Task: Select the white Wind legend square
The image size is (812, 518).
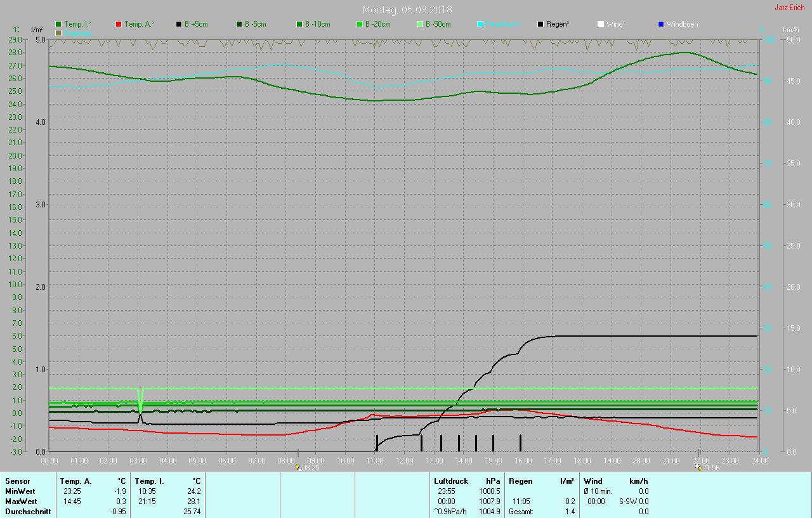Action: (x=601, y=24)
